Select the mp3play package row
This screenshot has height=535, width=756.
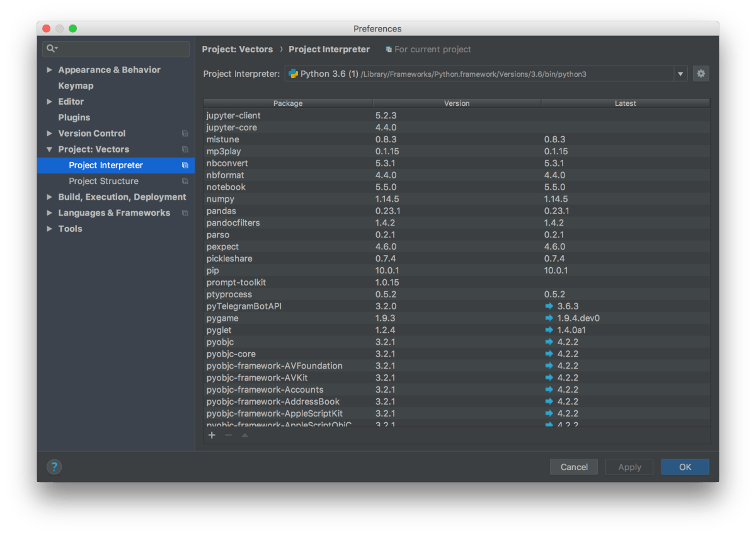[x=457, y=151]
